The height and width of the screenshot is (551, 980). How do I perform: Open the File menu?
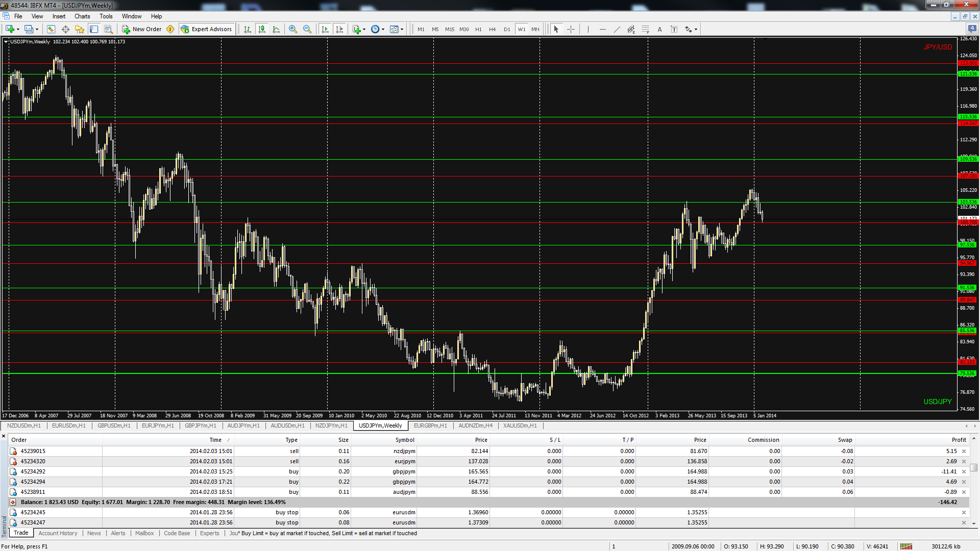click(x=18, y=16)
